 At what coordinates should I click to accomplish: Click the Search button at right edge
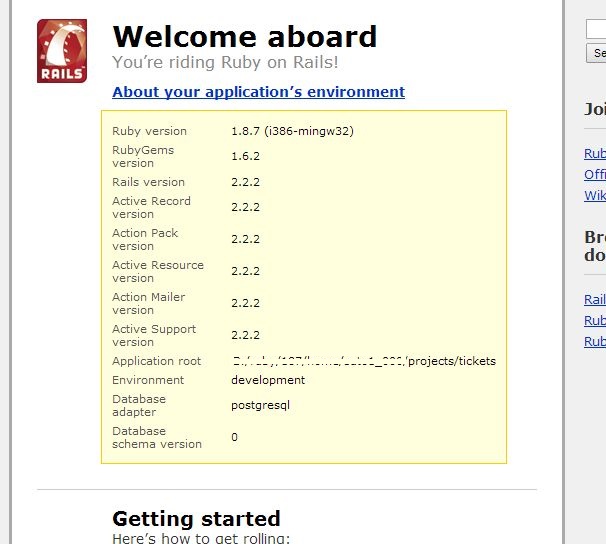tap(596, 53)
